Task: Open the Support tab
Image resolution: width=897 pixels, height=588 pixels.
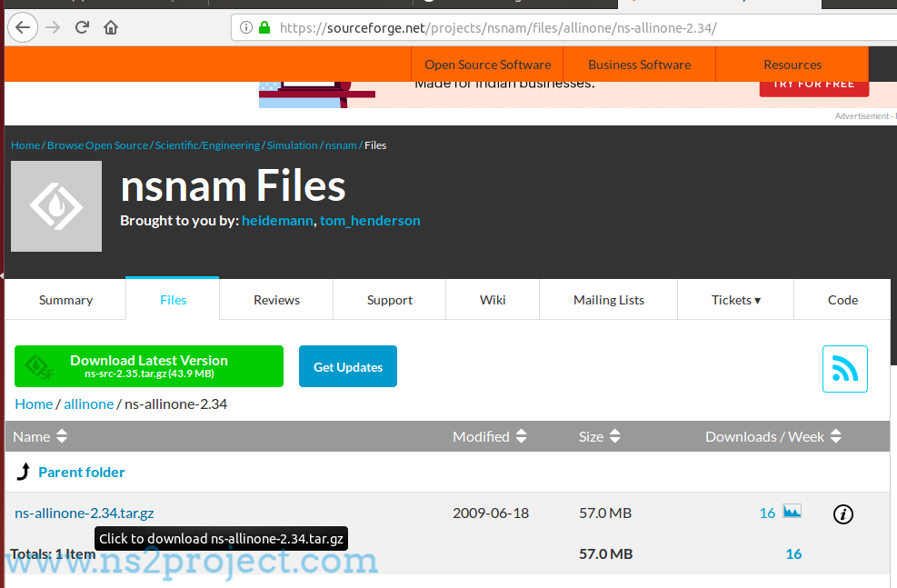Action: 390,300
